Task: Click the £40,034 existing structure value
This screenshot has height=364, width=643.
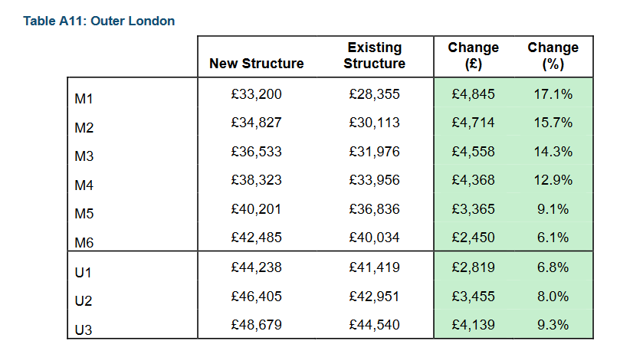Action: [375, 238]
